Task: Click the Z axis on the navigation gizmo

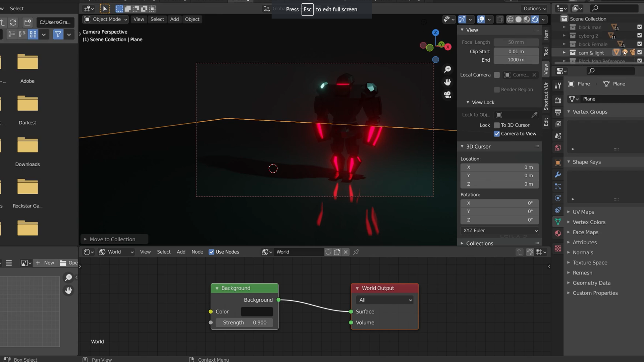Action: point(435,33)
